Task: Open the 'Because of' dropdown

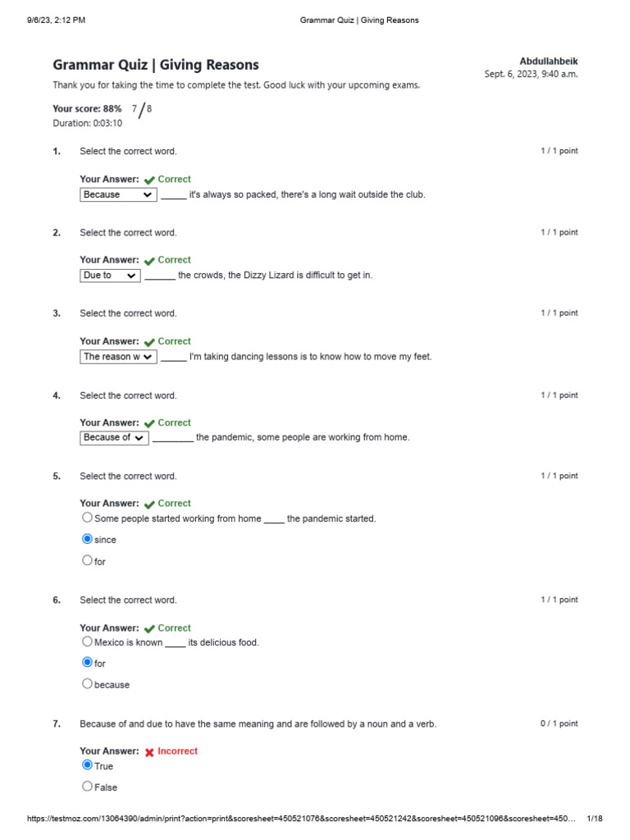Action: (x=114, y=438)
